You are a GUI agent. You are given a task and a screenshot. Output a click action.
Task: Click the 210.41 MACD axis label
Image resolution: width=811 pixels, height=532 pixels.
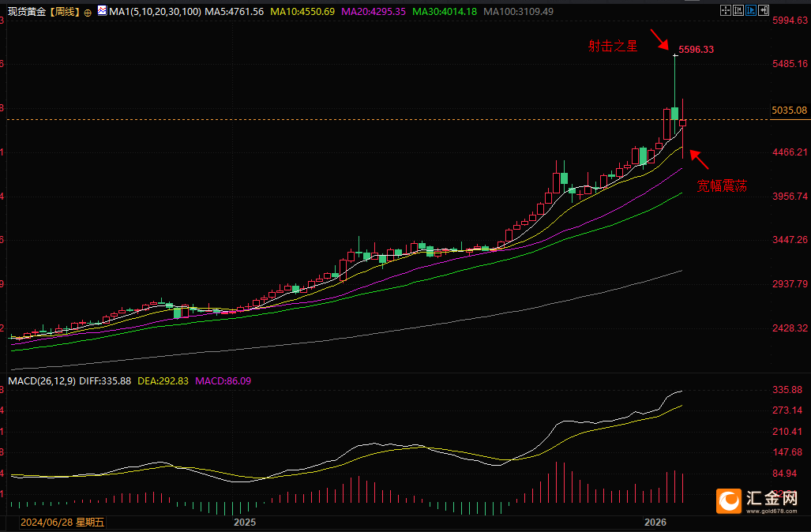(787, 432)
